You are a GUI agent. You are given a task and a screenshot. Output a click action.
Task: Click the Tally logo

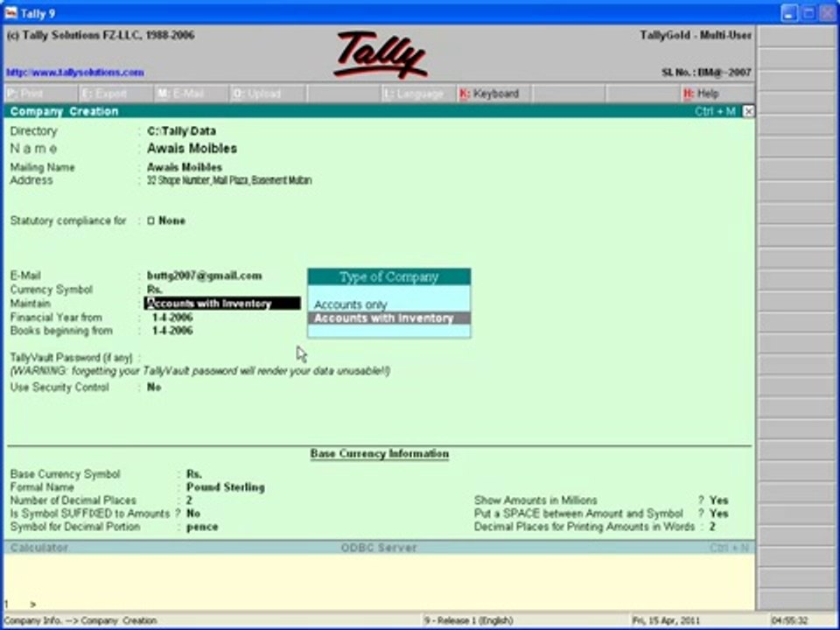[380, 54]
